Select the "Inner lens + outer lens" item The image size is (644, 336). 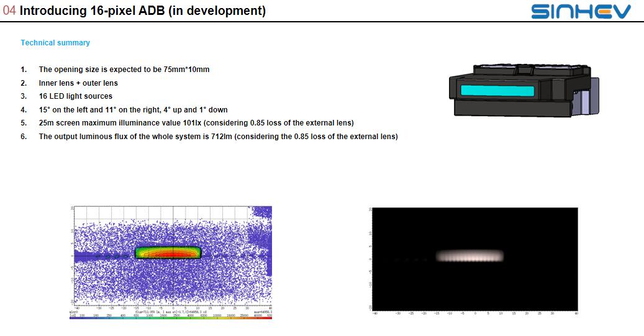pos(78,83)
